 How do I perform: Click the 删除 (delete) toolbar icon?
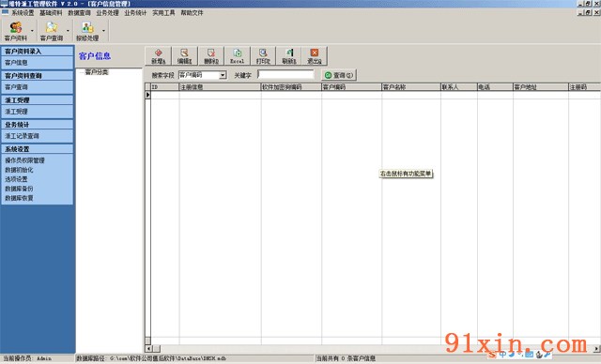(x=210, y=56)
